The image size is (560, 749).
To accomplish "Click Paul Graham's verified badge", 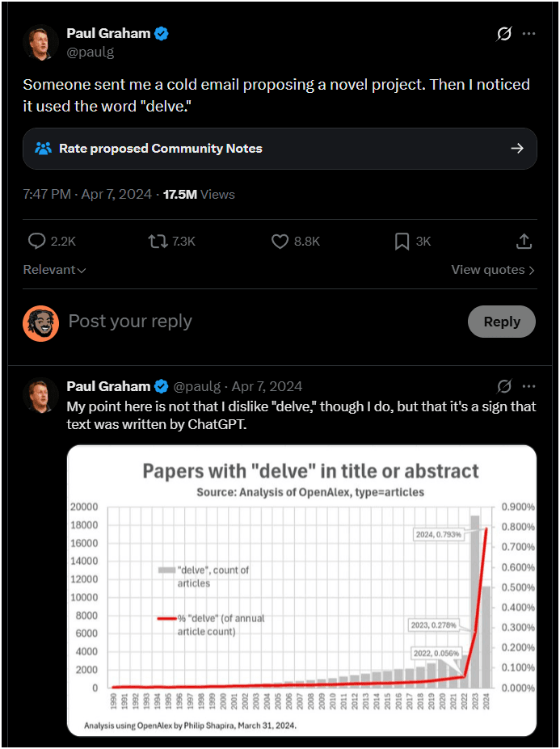I will pyautogui.click(x=162, y=34).
